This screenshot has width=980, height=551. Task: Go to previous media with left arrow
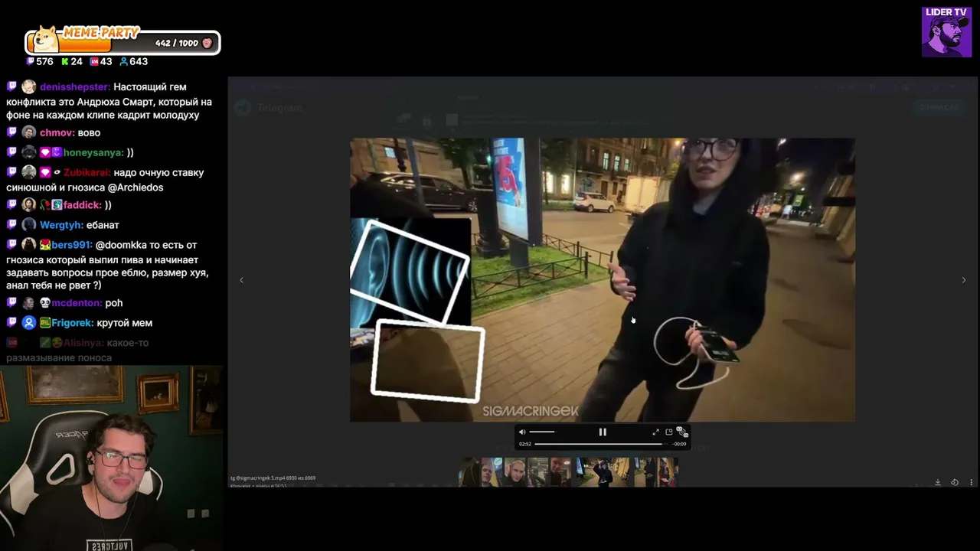pos(242,280)
